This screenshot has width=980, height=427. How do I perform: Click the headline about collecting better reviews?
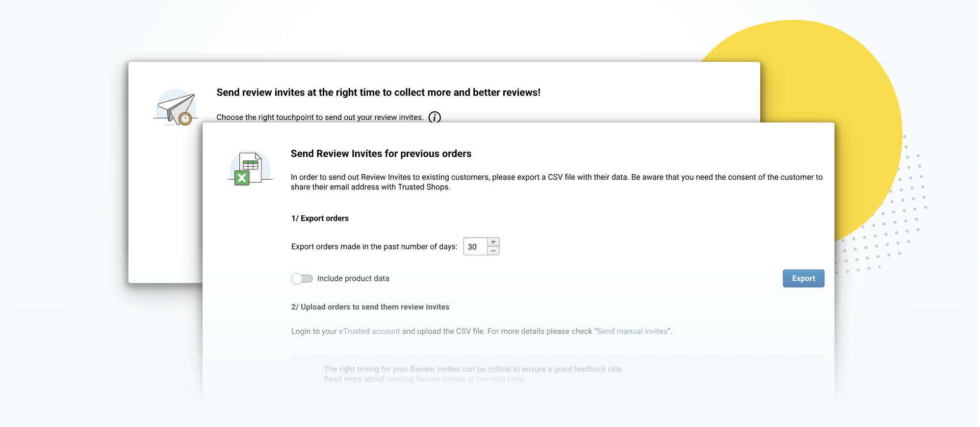tap(379, 92)
